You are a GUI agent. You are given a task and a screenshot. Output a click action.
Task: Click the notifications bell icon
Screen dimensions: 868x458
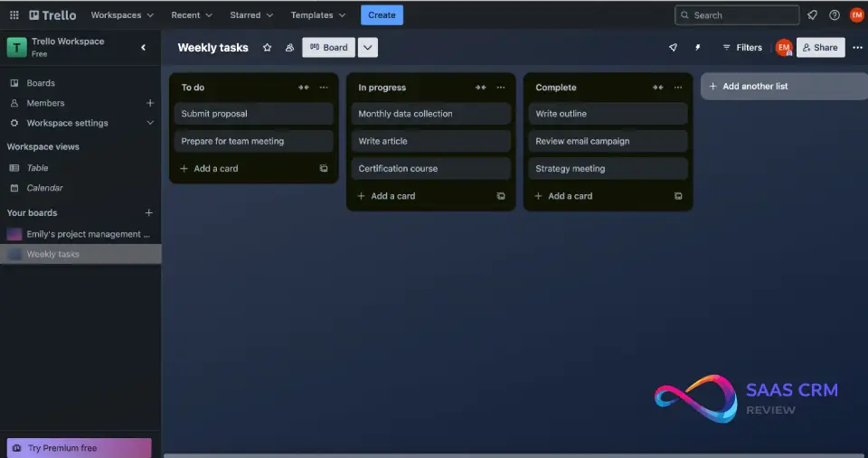point(812,15)
